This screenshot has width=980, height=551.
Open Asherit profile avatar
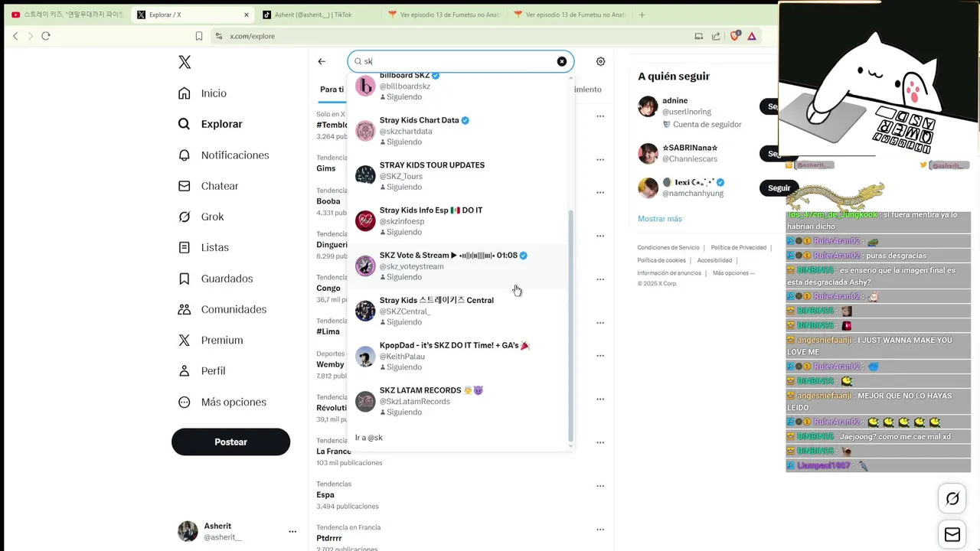[188, 531]
